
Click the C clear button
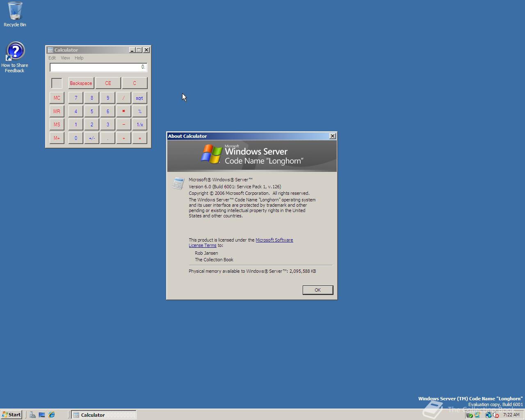135,83
